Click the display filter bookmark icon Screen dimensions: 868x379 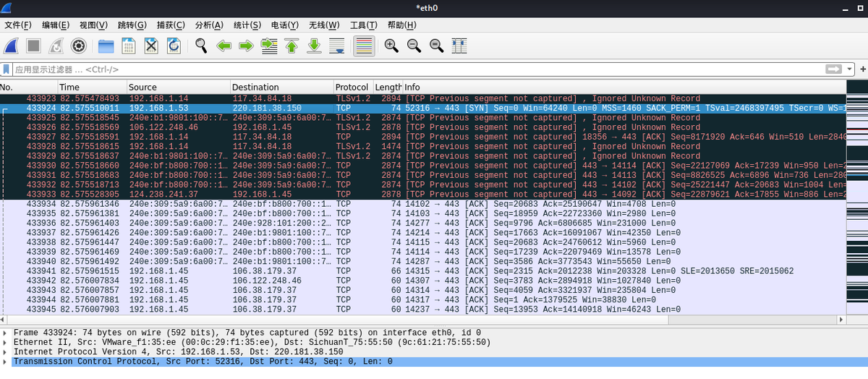pyautogui.click(x=7, y=69)
